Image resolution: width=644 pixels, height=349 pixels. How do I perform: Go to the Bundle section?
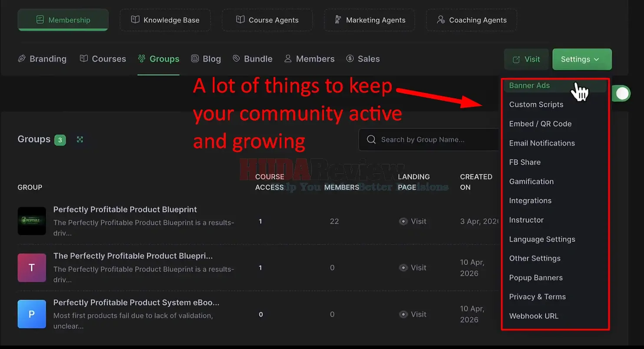point(253,59)
